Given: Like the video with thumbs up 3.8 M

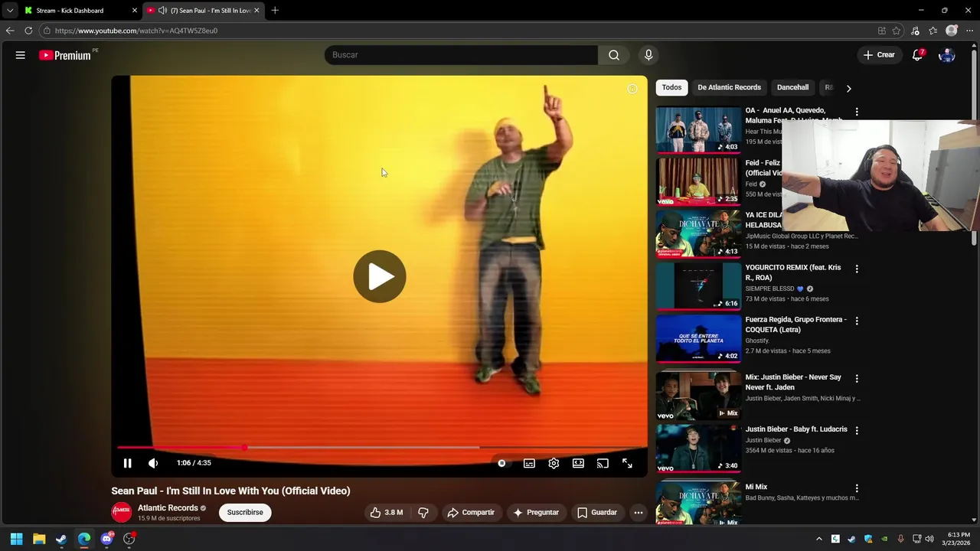Looking at the screenshot, I should pyautogui.click(x=387, y=513).
